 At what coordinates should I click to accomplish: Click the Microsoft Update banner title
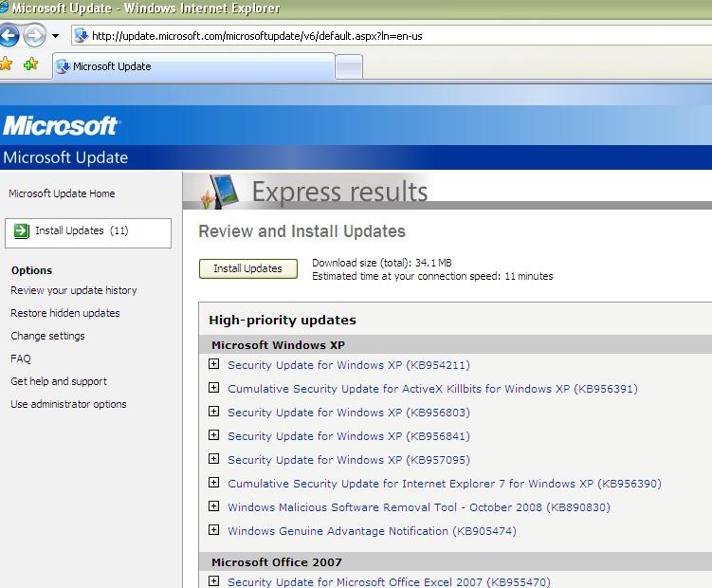point(65,157)
